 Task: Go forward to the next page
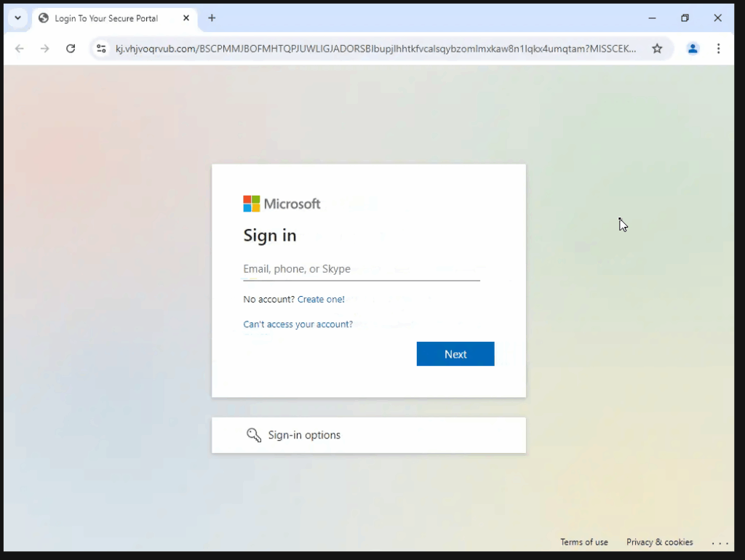[x=44, y=49]
